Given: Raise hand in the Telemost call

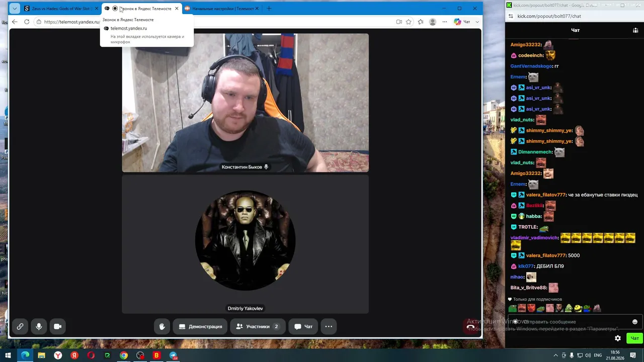Looking at the screenshot, I should pos(162,326).
